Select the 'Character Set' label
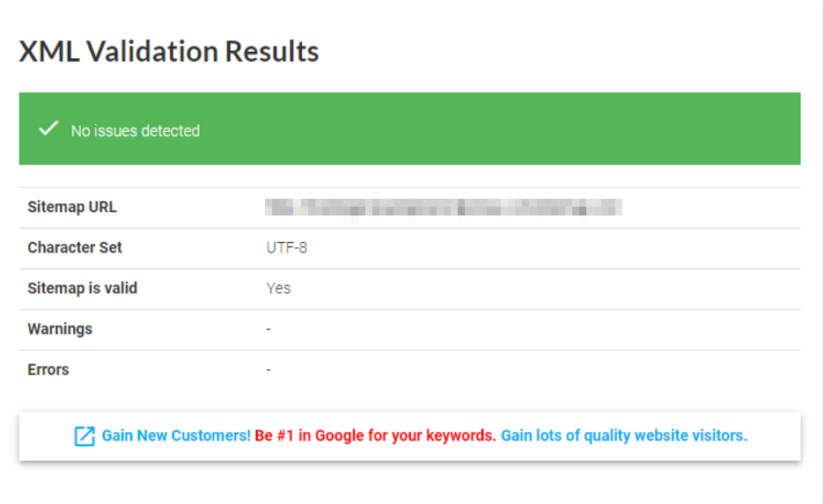This screenshot has height=504, width=824. coord(75,248)
